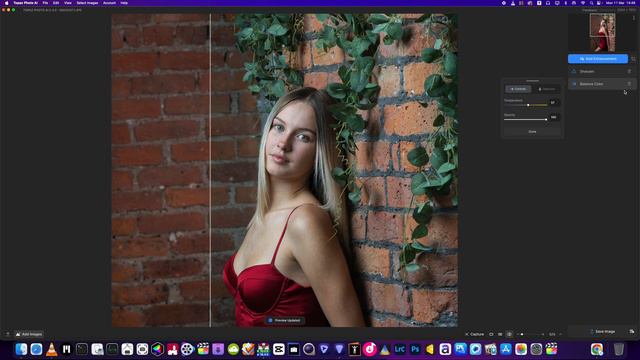
Task: Click the navigator thumbnail preview
Action: [602, 33]
